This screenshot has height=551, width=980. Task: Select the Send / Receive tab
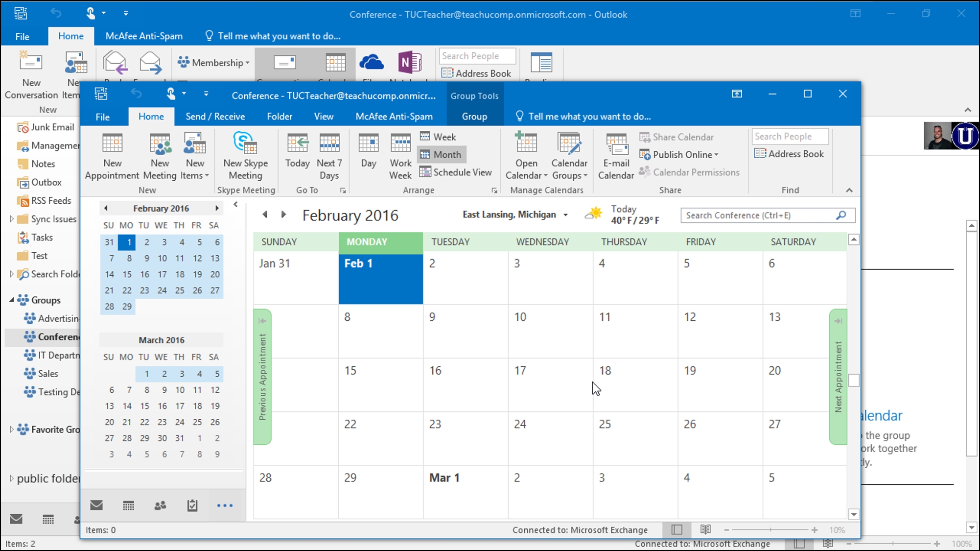[214, 116]
